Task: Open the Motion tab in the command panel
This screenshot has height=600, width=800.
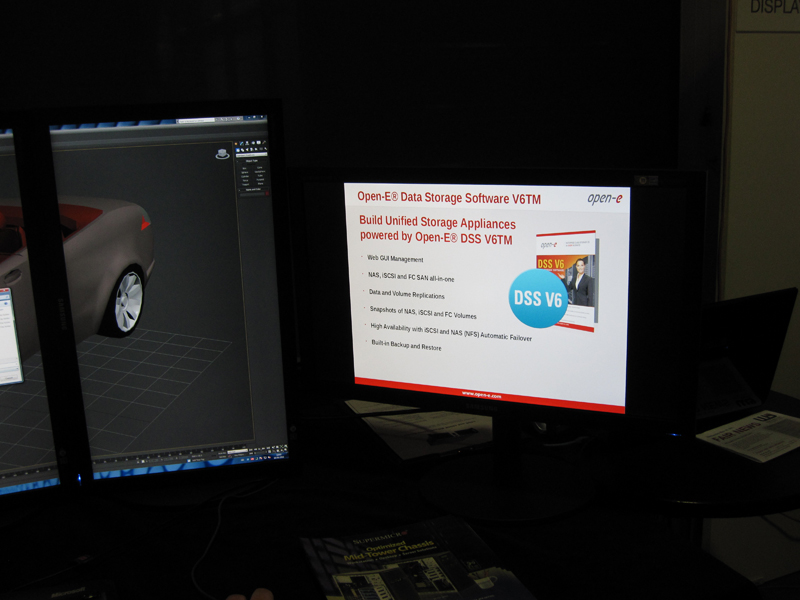Action: 253,143
